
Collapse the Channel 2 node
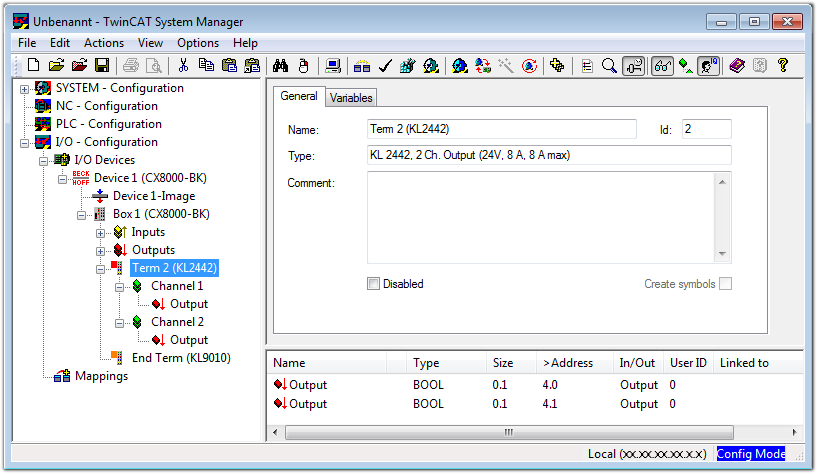(119, 323)
